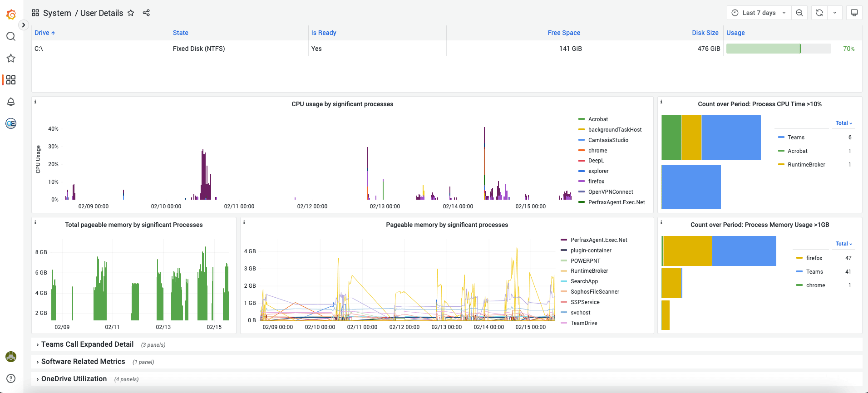Expand the OneDrive Utilization row
Image resolution: width=868 pixels, height=393 pixels.
(74, 379)
